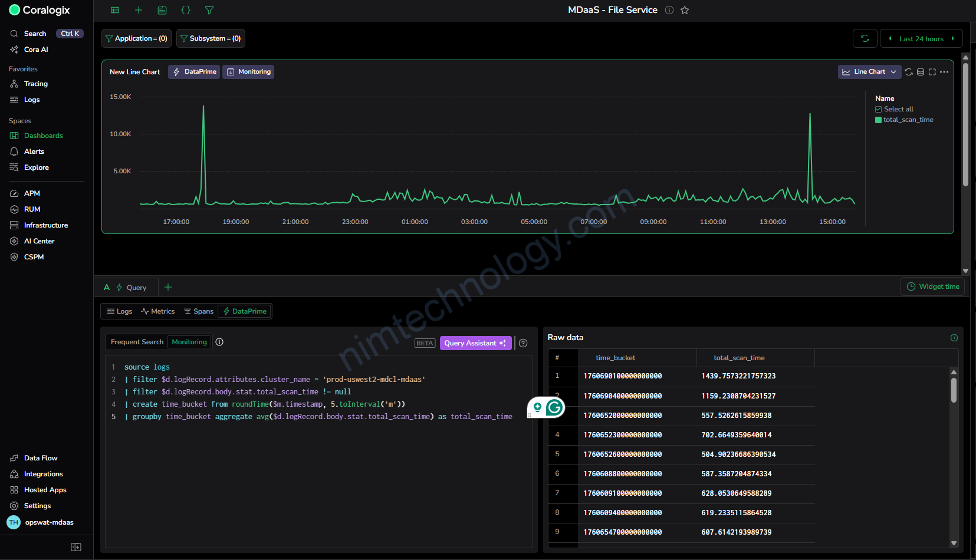Click total_scan_time green legend swatch
The image size is (976, 560).
pyautogui.click(x=879, y=120)
